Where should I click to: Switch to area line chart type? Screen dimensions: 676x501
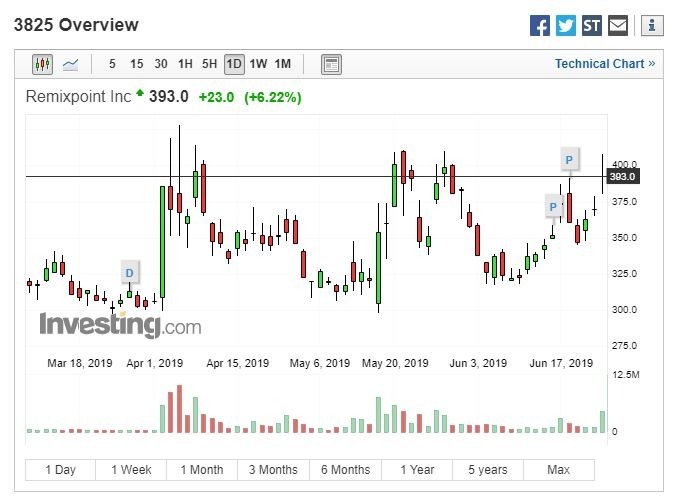pyautogui.click(x=70, y=65)
